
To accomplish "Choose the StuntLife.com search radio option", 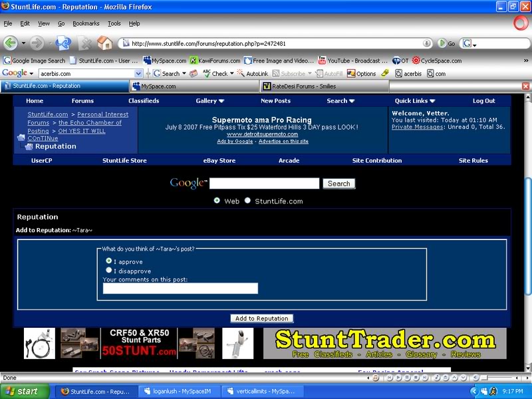I will coord(247,201).
